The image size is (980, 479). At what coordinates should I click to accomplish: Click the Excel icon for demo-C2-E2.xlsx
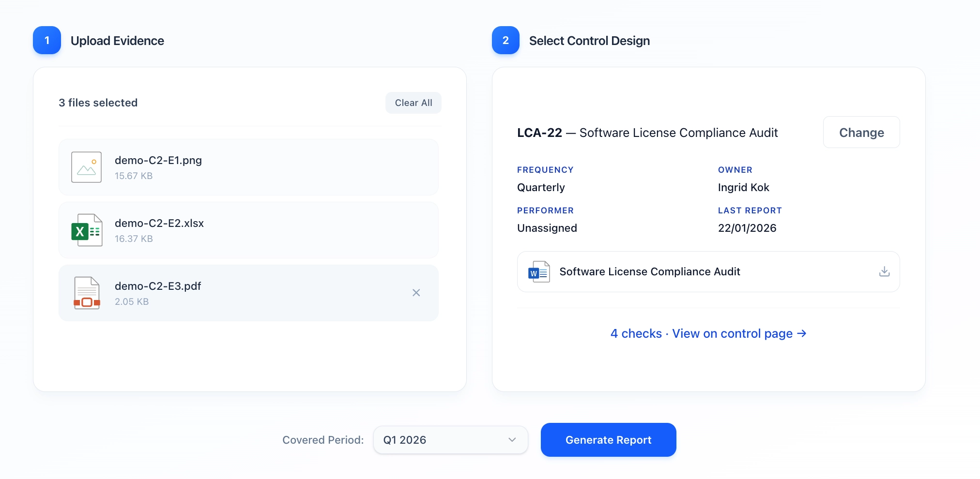tap(86, 230)
